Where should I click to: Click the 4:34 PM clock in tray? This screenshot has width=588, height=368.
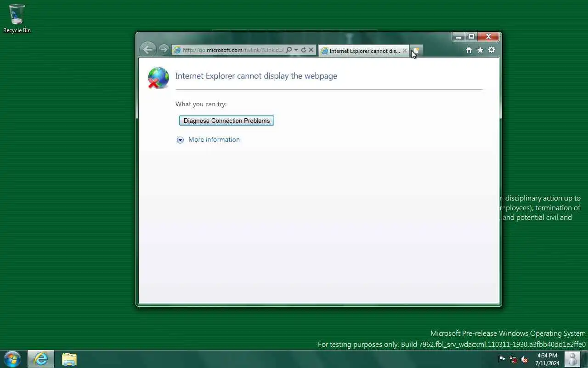click(547, 359)
